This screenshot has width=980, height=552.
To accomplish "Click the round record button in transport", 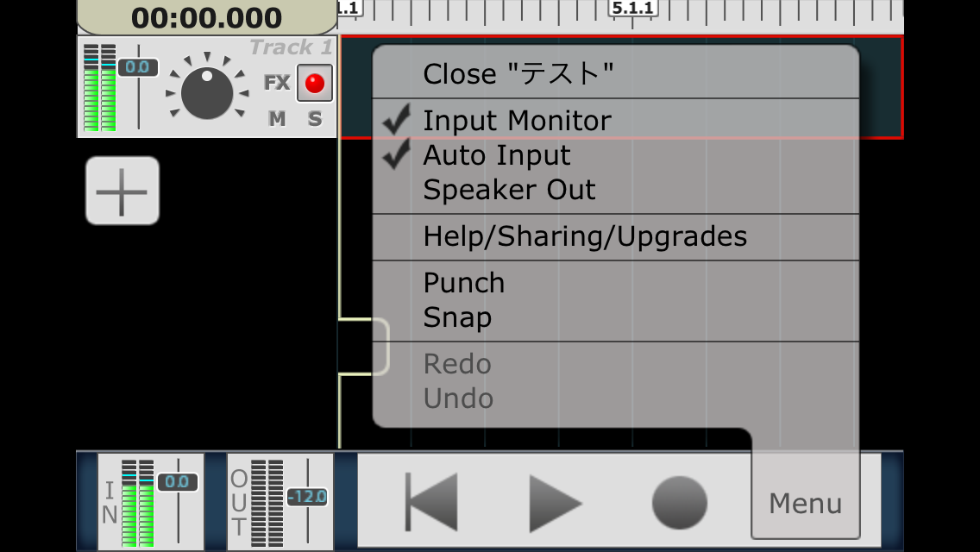I will coord(680,502).
